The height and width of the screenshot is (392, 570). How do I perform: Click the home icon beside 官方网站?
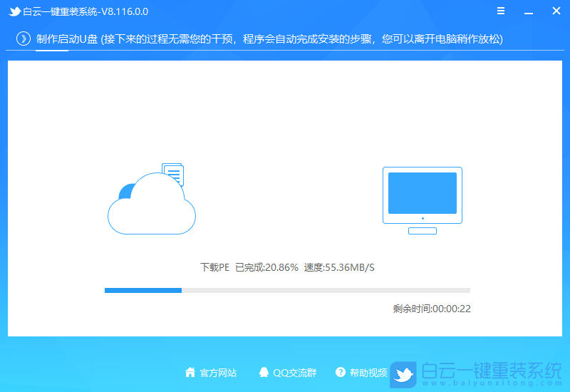(x=190, y=372)
